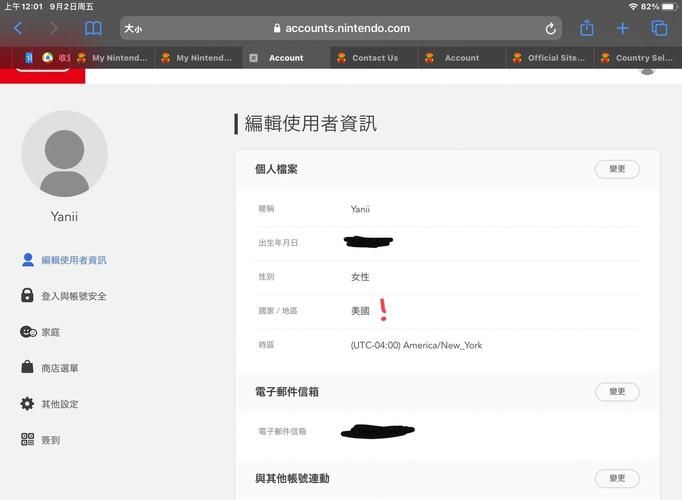Click the 變更 button for 與其他帳號連動
The width and height of the screenshot is (682, 500).
[617, 478]
